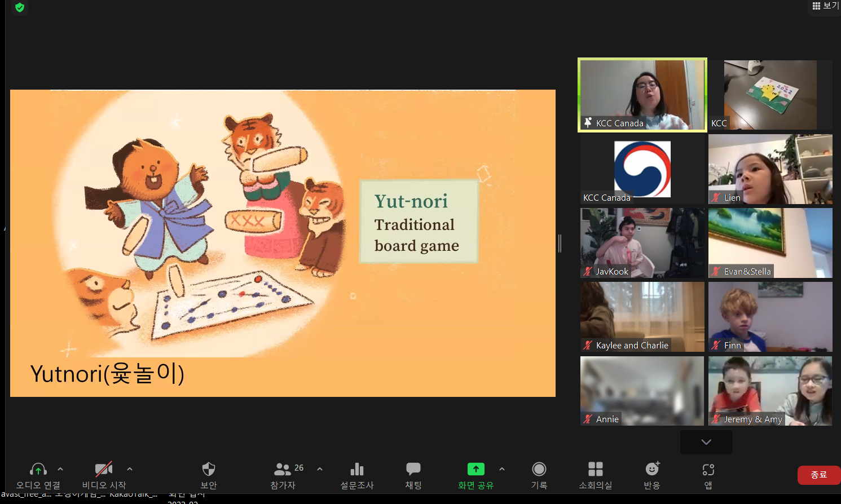The height and width of the screenshot is (504, 841).
Task: Open Breakout Rooms (소회의실) icon
Action: [x=596, y=469]
